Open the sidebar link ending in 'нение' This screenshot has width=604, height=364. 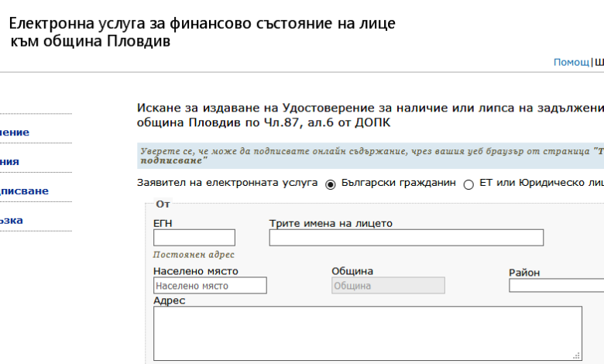coord(14,132)
